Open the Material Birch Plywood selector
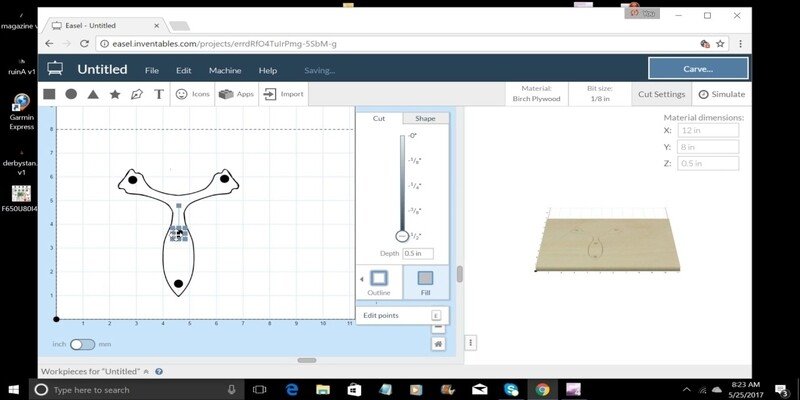The image size is (800, 400). click(x=536, y=94)
